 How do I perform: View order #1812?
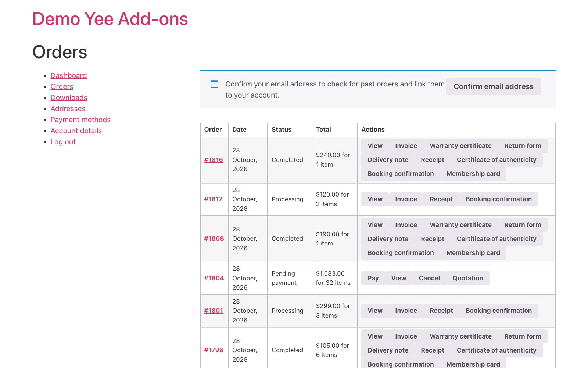(375, 199)
